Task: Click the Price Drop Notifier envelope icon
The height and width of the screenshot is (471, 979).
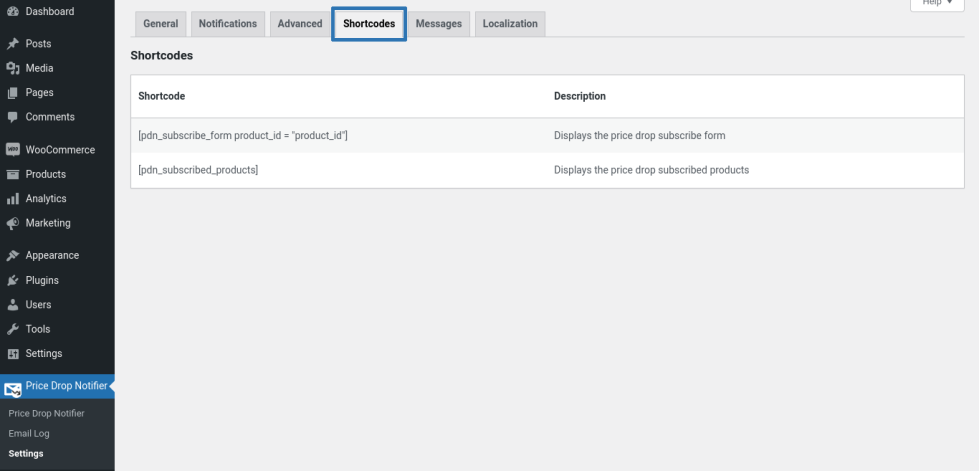Action: click(x=13, y=388)
